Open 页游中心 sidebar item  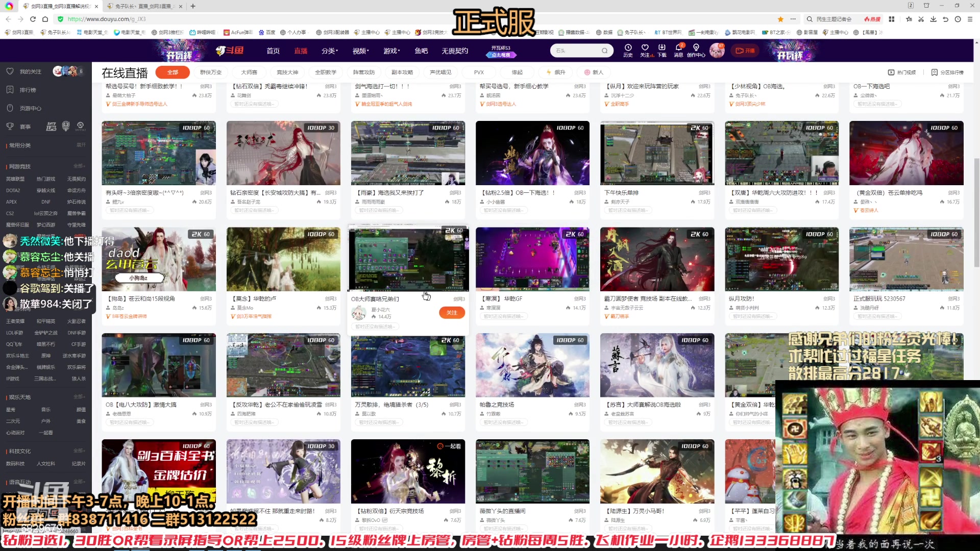pos(31,108)
